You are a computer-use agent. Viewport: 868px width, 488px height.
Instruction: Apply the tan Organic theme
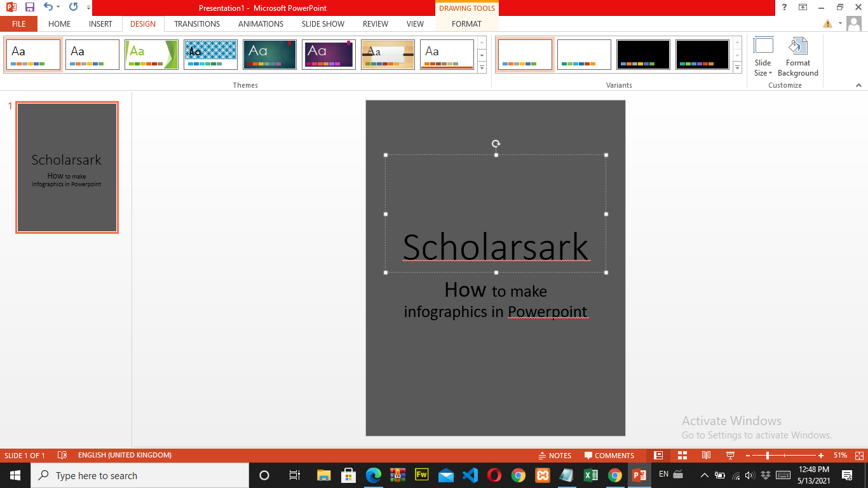click(x=388, y=55)
